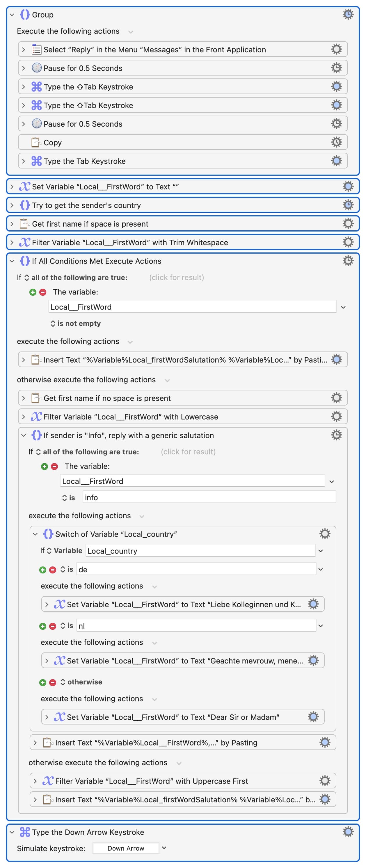The width and height of the screenshot is (366, 868).
Task: Collapse the If All Conditions Met action
Action: click(12, 261)
